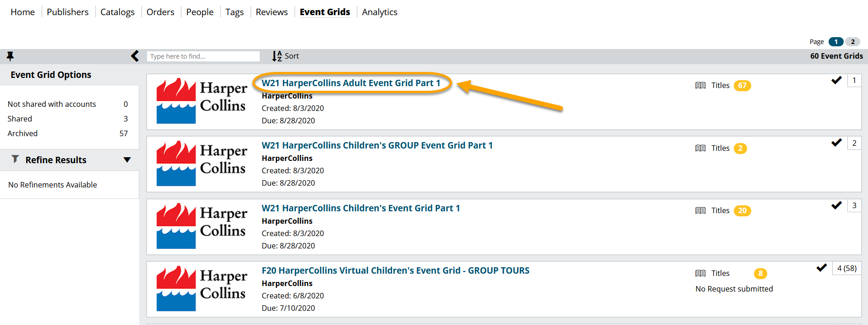Open the Catalogs menu item
868x325 pixels.
(x=117, y=12)
